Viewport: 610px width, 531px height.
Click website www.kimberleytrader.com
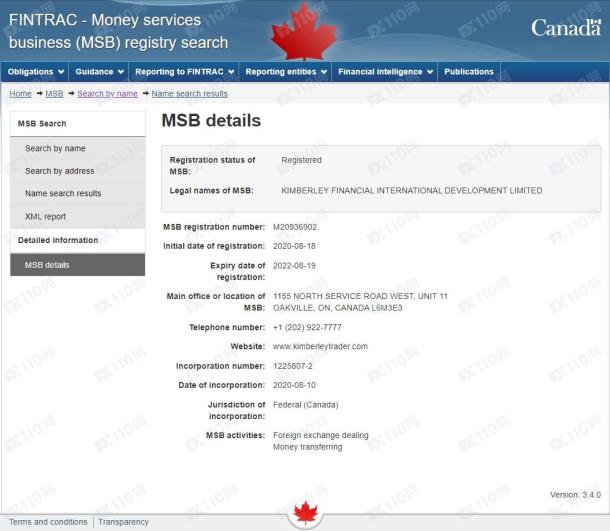(x=320, y=346)
